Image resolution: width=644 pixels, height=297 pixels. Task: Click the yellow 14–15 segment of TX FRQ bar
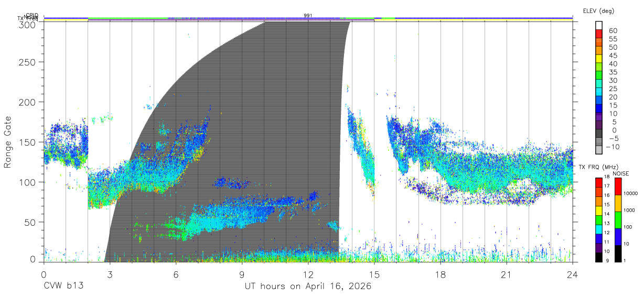599,211
